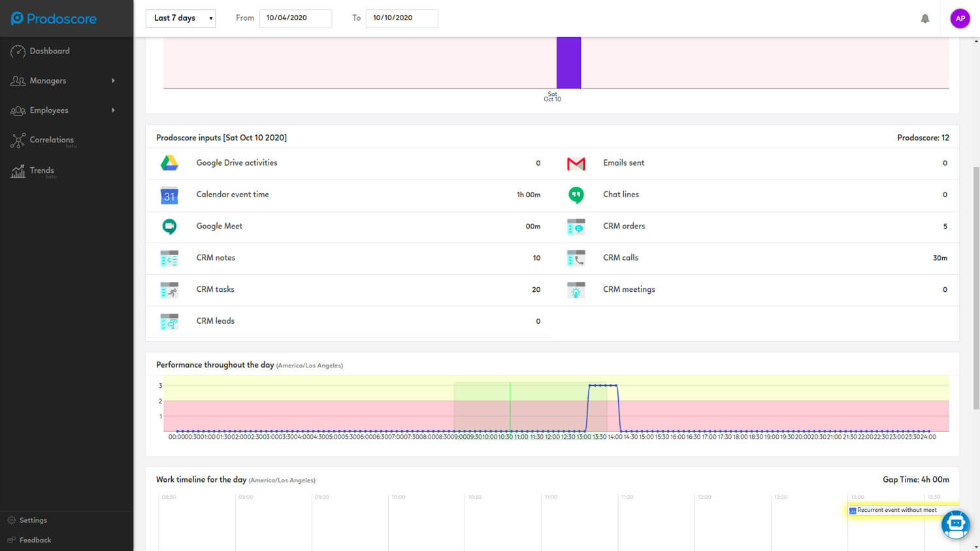980x551 pixels.
Task: Click the Google Meet icon
Action: (169, 227)
